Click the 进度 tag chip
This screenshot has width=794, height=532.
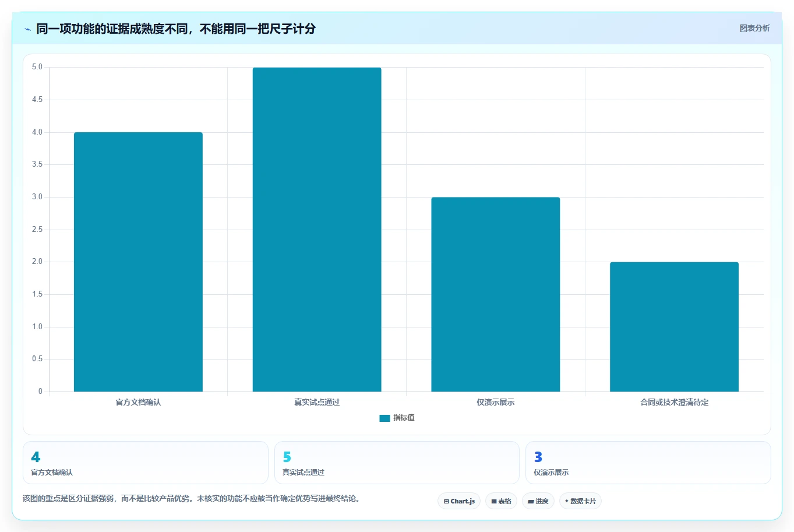538,501
